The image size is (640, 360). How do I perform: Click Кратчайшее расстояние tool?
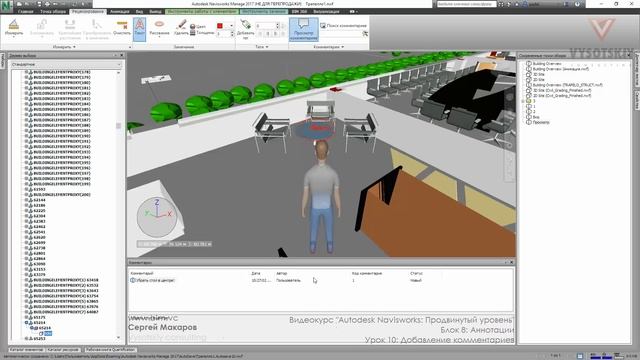[x=70, y=29]
